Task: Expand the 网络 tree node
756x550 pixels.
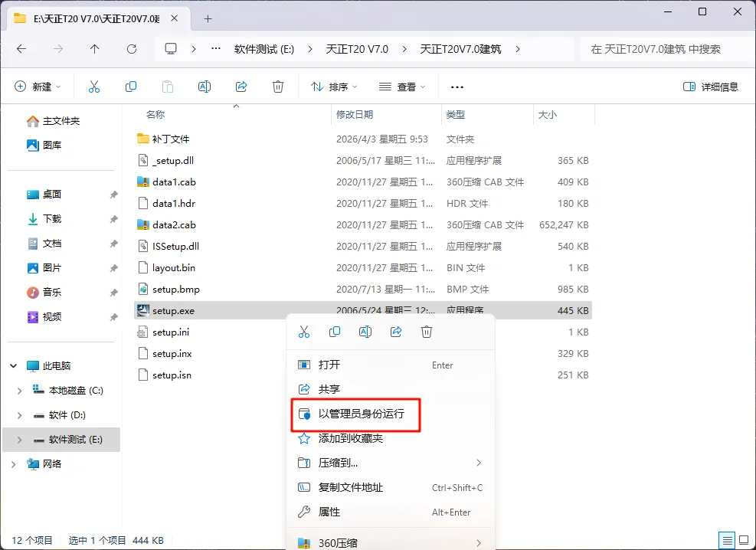Action: click(x=14, y=464)
